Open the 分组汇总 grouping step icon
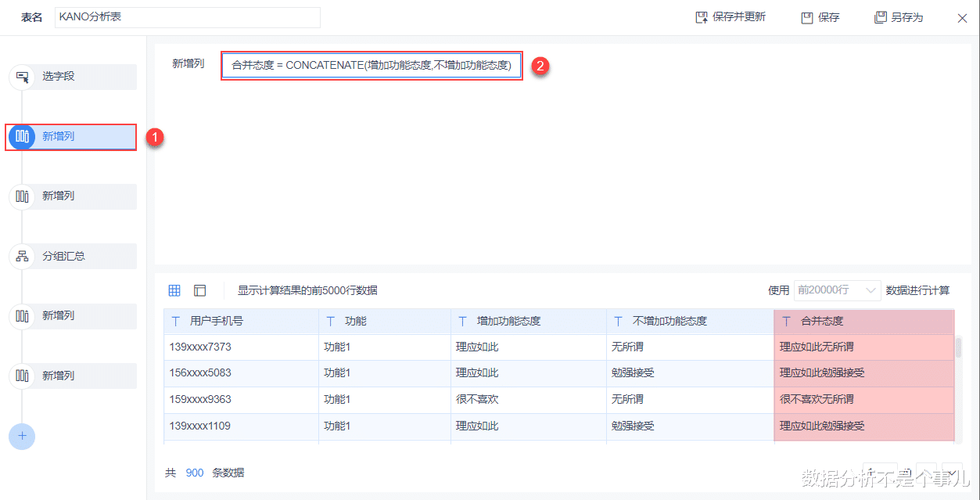980x500 pixels. (x=21, y=256)
